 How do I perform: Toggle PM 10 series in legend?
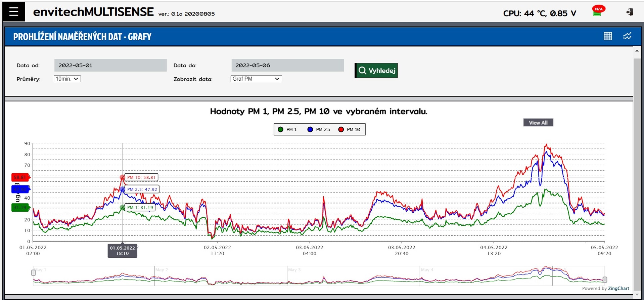(x=350, y=129)
